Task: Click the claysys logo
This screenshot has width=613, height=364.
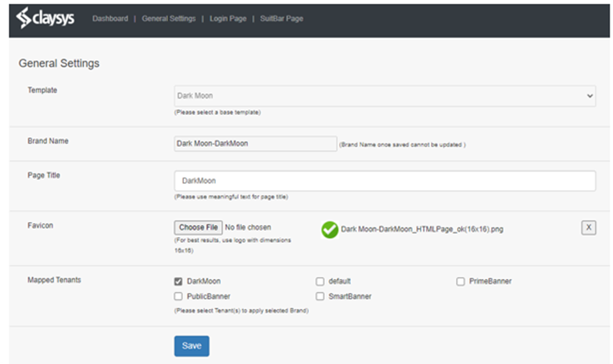Action: pos(45,18)
